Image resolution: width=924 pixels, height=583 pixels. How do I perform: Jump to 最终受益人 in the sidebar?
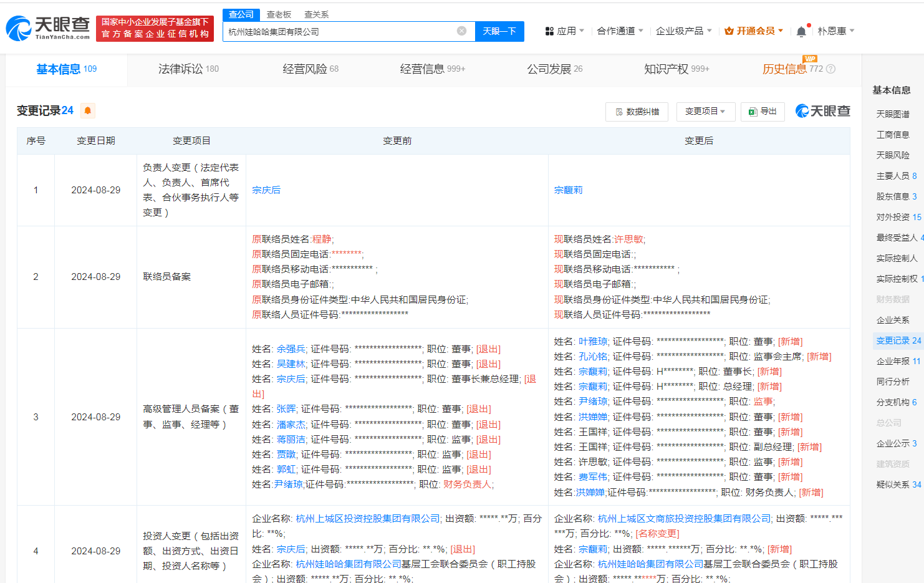[900, 238]
